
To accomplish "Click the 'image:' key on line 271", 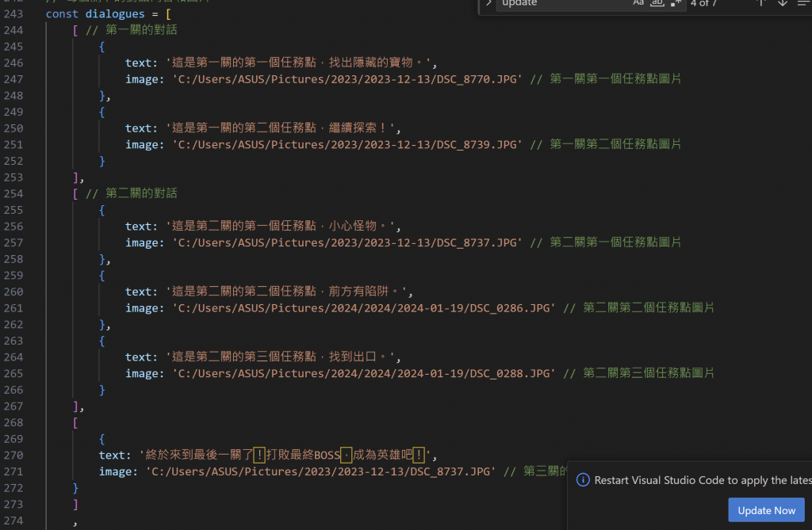I will click(x=118, y=471).
